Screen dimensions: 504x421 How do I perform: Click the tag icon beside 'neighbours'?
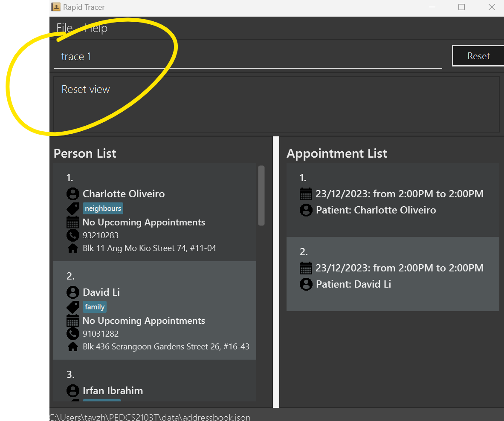click(73, 208)
